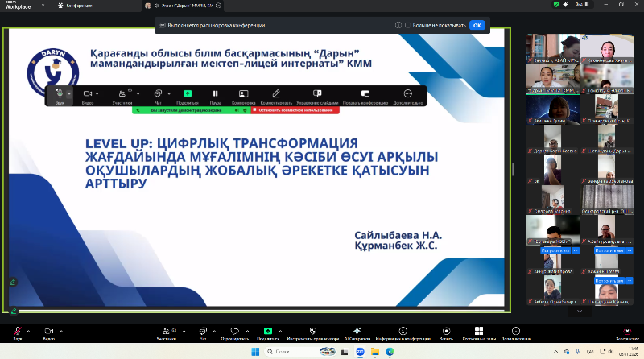Open Zoom app from taskbar

click(x=360, y=352)
